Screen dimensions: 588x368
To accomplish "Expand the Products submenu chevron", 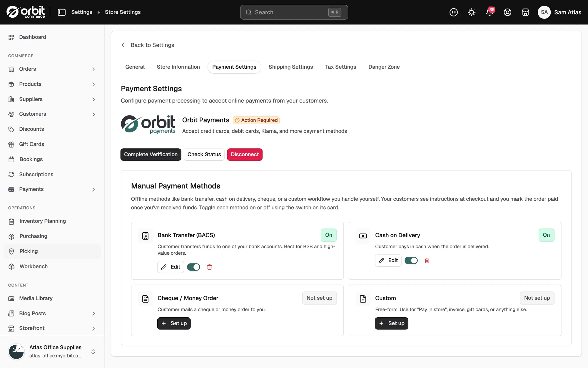I will point(93,84).
